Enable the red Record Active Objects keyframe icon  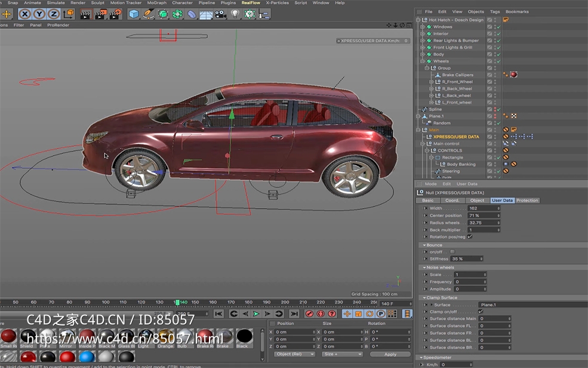click(x=308, y=313)
